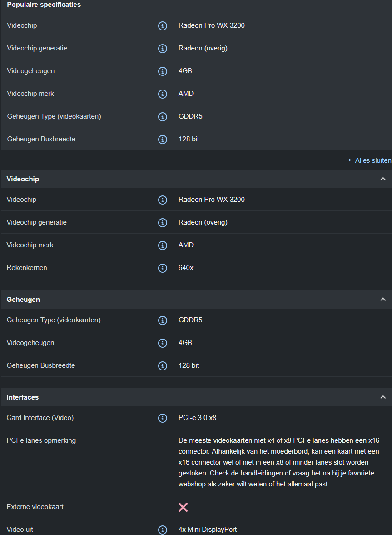
Task: Click Videochip generatie info icon under Populaire specificaties
Action: pos(163,49)
